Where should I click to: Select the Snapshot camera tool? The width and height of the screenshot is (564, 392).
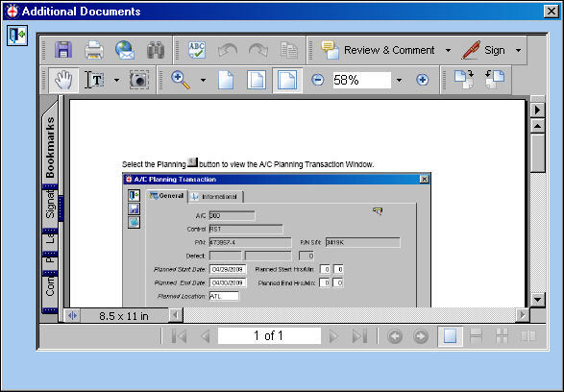(139, 80)
